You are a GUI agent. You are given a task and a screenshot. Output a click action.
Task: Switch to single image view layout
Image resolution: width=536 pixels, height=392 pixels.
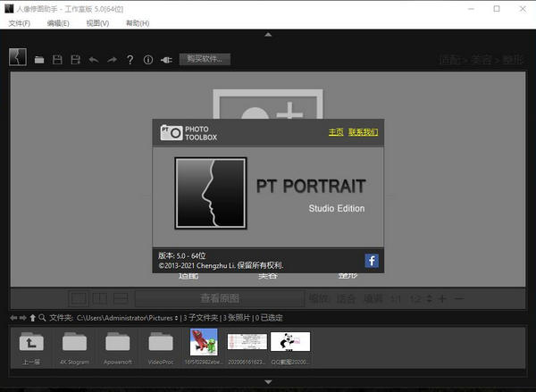pyautogui.click(x=79, y=299)
